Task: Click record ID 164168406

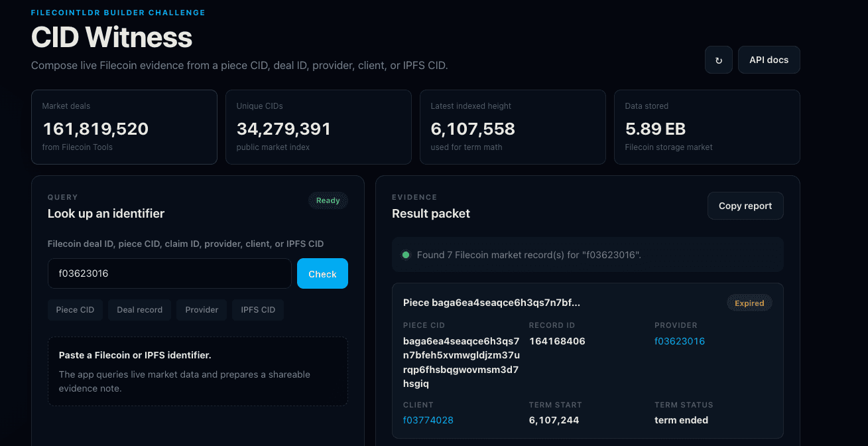Action: [x=557, y=341]
